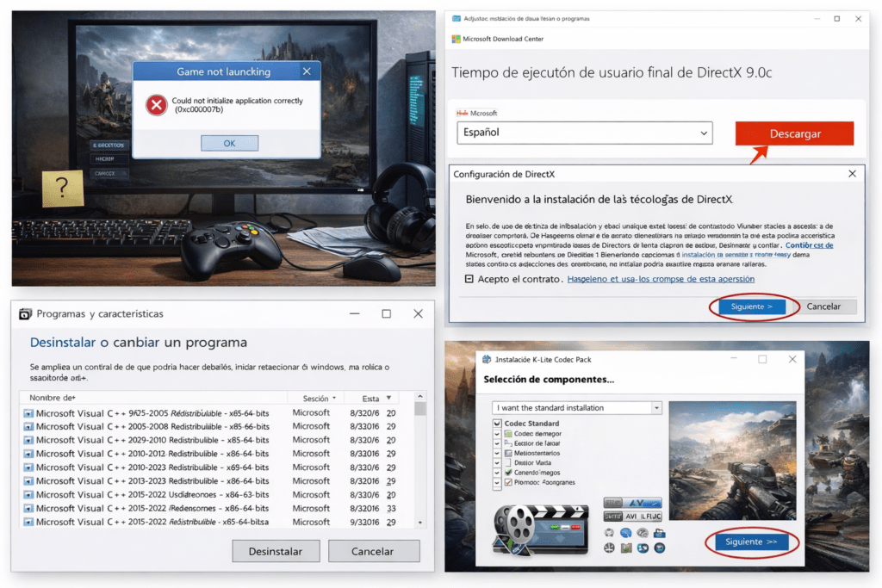Image resolution: width=882 pixels, height=588 pixels.
Task: Uncheck the green-ticked Cenendo imegos box
Action: point(508,472)
